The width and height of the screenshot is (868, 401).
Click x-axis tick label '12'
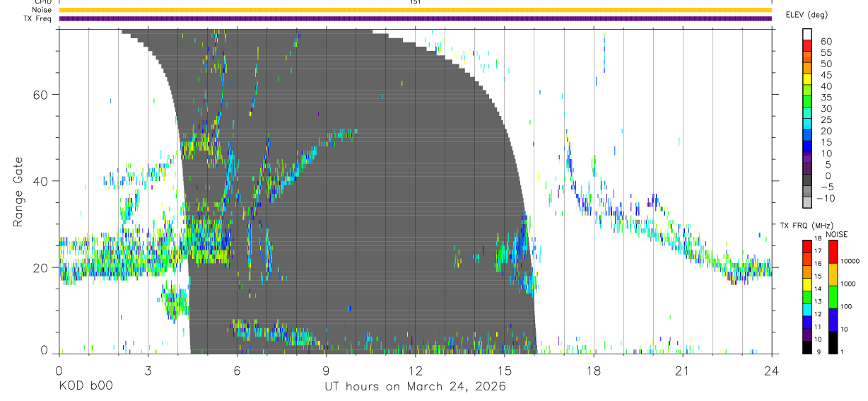point(415,371)
